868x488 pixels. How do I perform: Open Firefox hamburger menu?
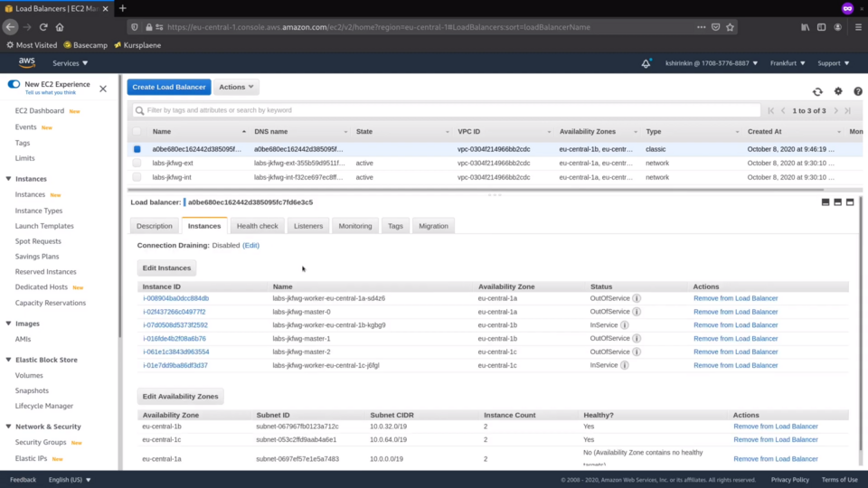pos(858,27)
